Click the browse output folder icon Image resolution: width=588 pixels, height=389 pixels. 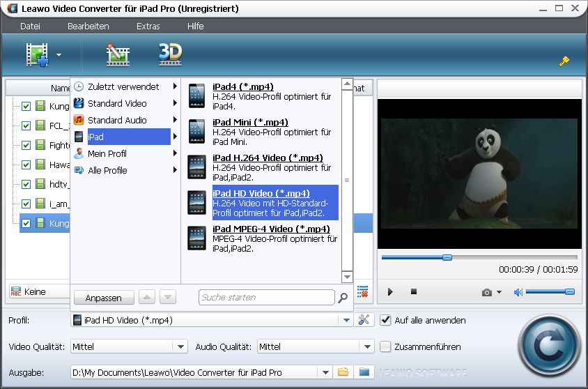point(364,372)
